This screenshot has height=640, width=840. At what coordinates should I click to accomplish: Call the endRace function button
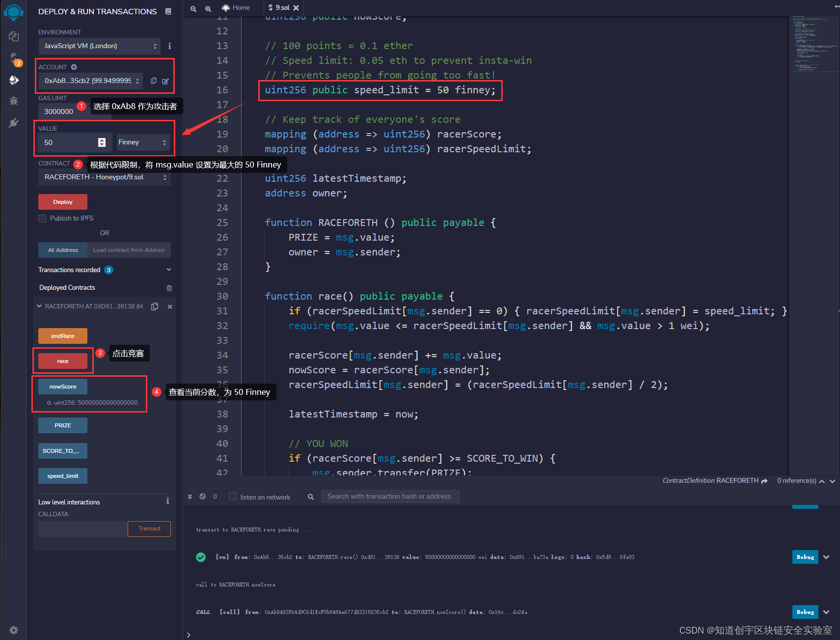coord(63,336)
